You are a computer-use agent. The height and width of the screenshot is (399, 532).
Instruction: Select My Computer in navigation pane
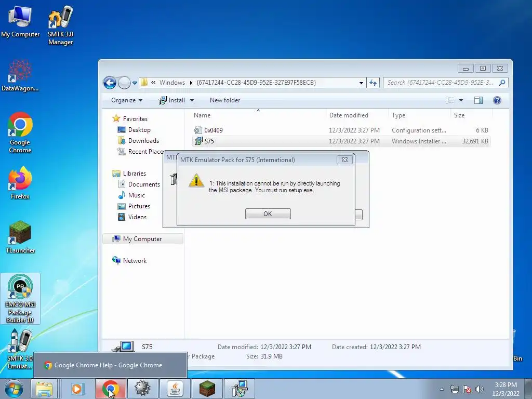click(x=142, y=239)
